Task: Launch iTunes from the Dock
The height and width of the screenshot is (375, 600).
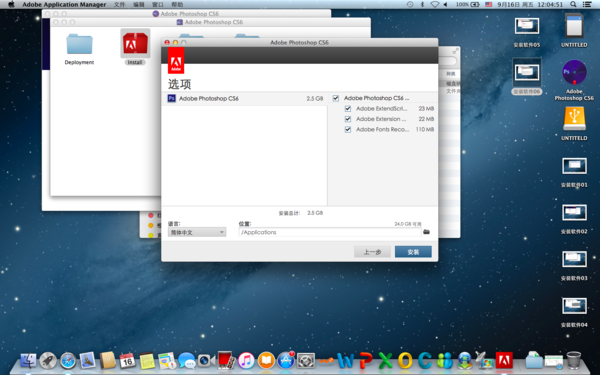Action: click(246, 360)
